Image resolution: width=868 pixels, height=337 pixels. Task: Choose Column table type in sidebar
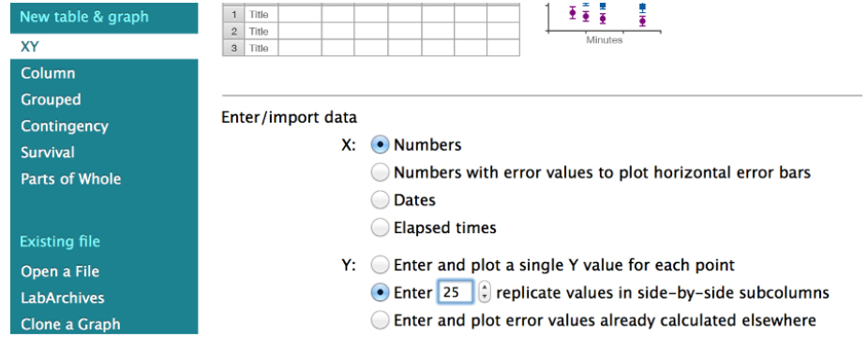(48, 73)
